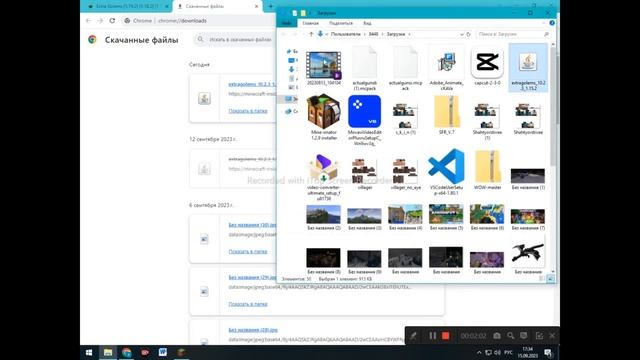The image size is (640, 360).
Task: Open the recorder drawing pen tool
Action: click(x=413, y=336)
